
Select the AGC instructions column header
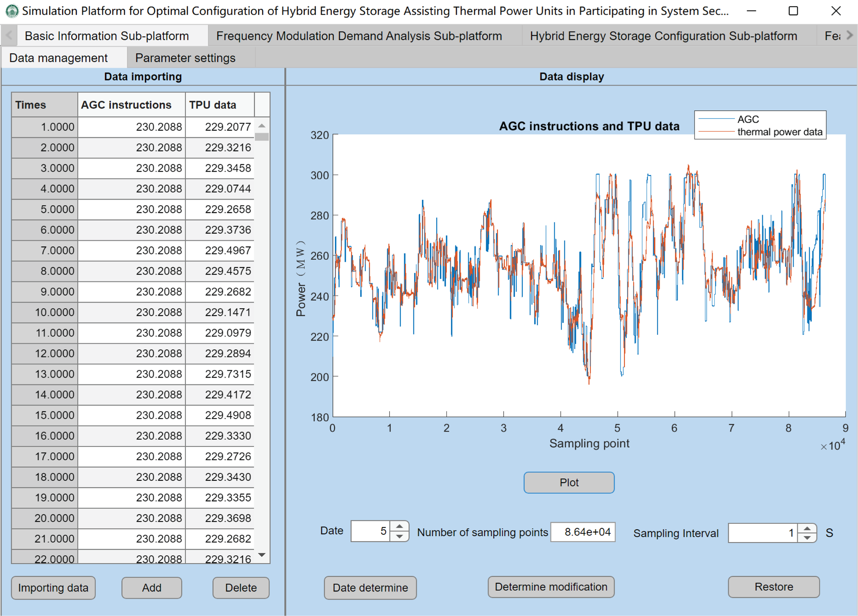pyautogui.click(x=126, y=105)
